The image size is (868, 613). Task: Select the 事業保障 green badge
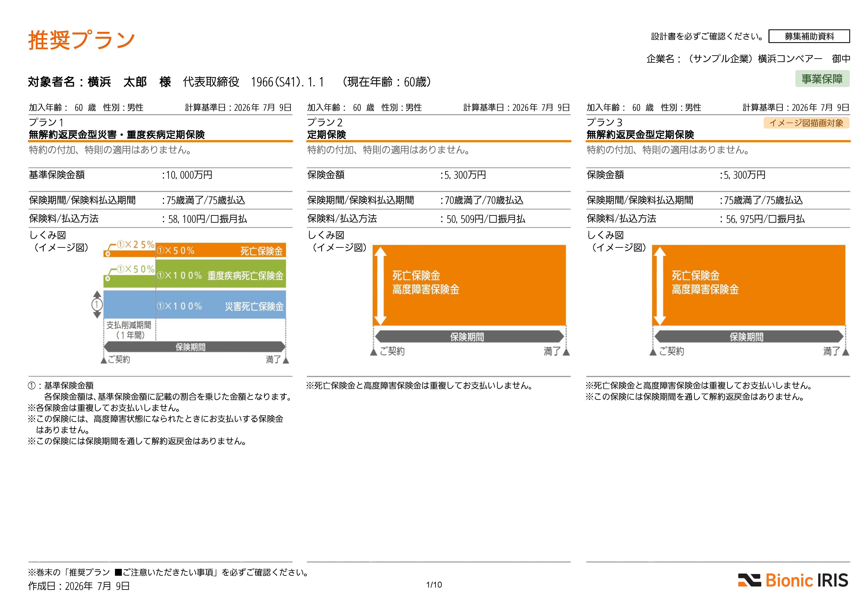822,79
